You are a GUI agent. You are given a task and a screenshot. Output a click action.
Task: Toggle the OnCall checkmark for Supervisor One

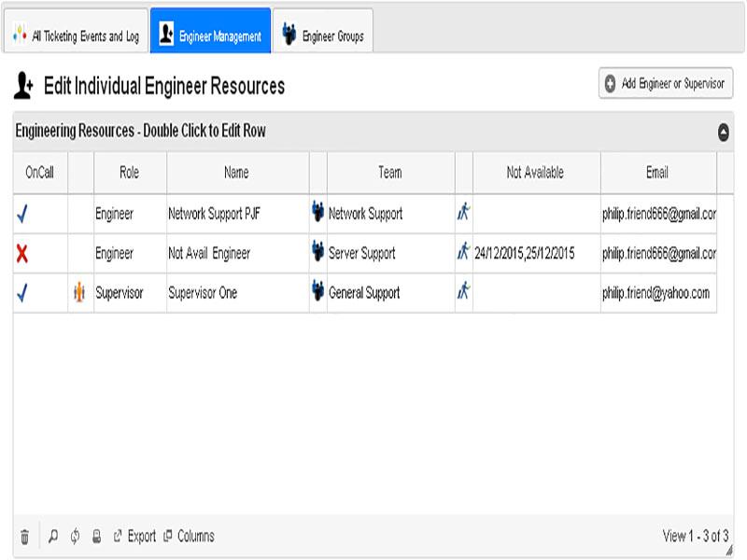[x=22, y=293]
